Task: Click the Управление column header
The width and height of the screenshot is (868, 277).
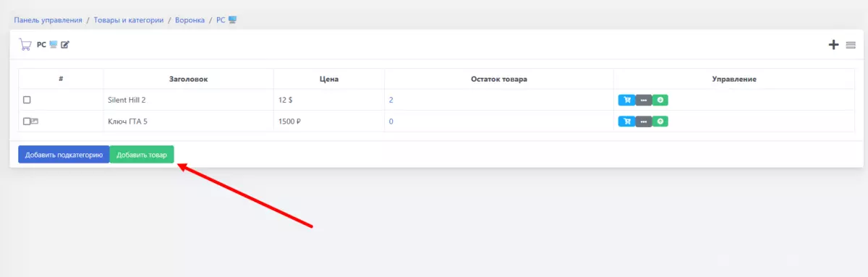Action: (733, 79)
